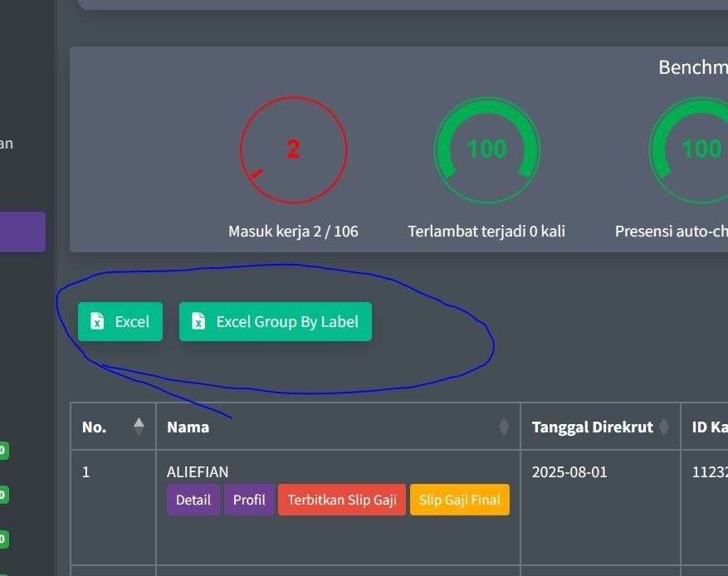This screenshot has height=576, width=728.
Task: Open the Profil of ALIEFIAN
Action: [249, 500]
